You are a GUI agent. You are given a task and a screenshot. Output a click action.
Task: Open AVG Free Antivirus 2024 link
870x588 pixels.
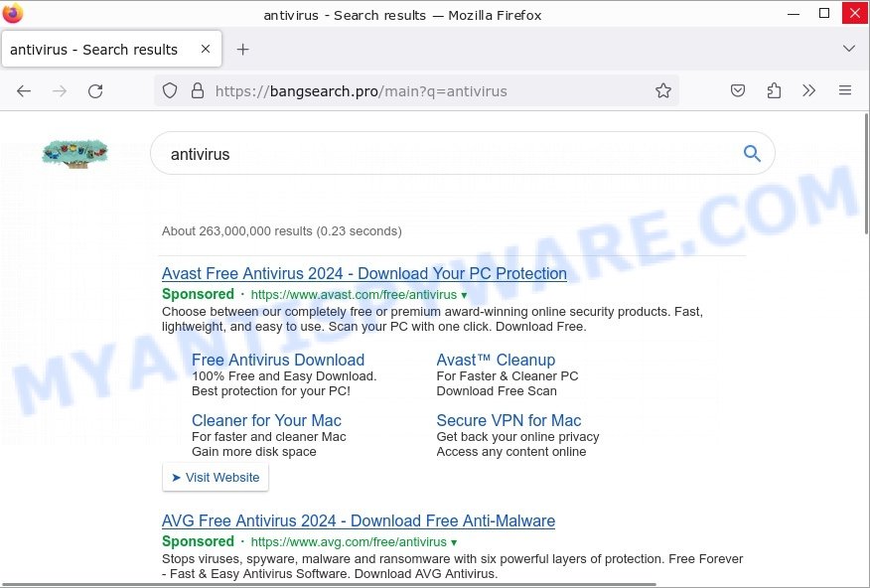359,520
